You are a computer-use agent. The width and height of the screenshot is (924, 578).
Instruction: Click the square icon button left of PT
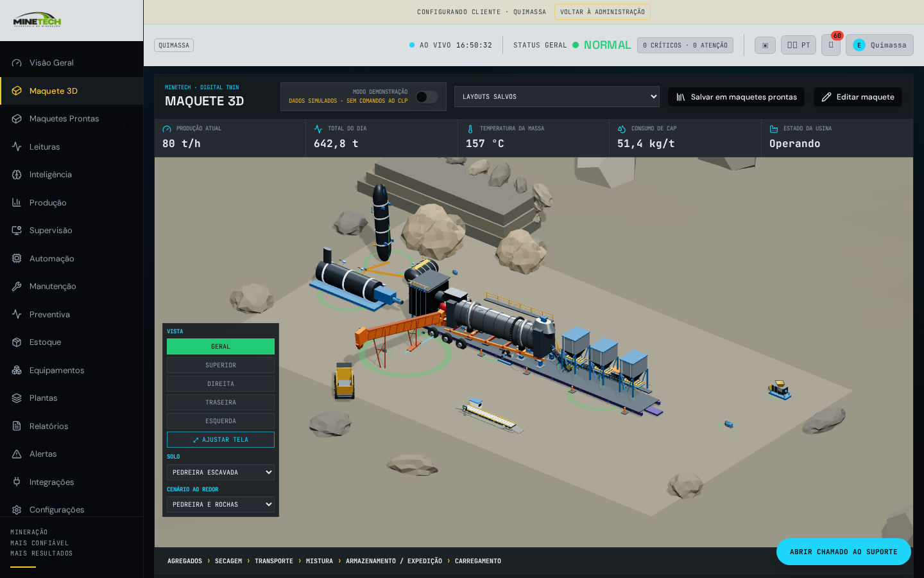click(765, 45)
